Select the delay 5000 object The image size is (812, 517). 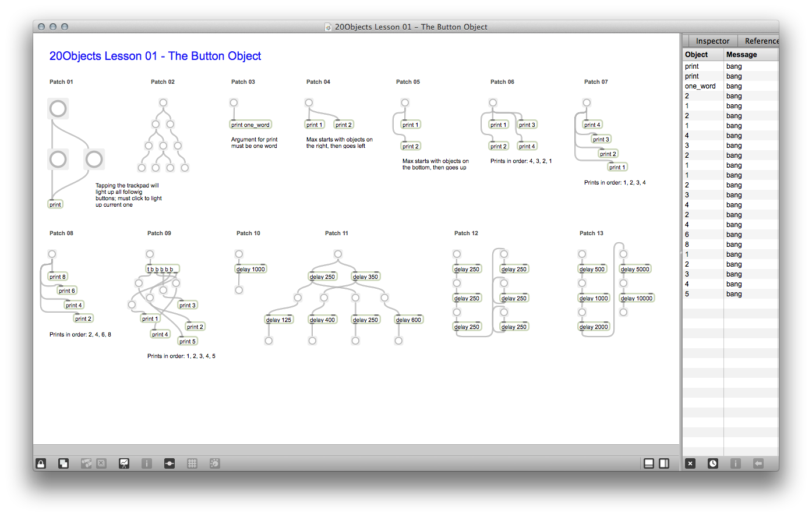coord(635,269)
